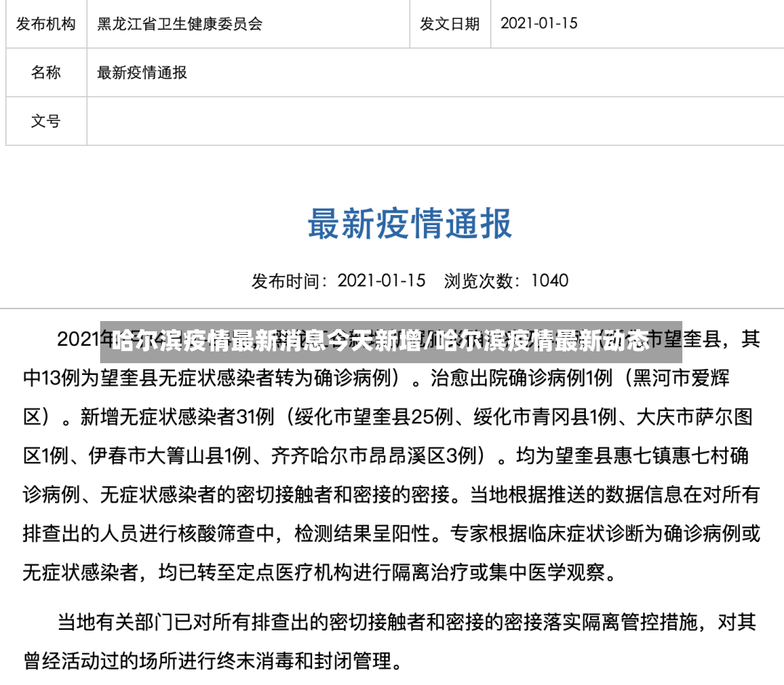Click the '文号' label cell
The width and height of the screenshot is (784, 685).
coord(46,121)
